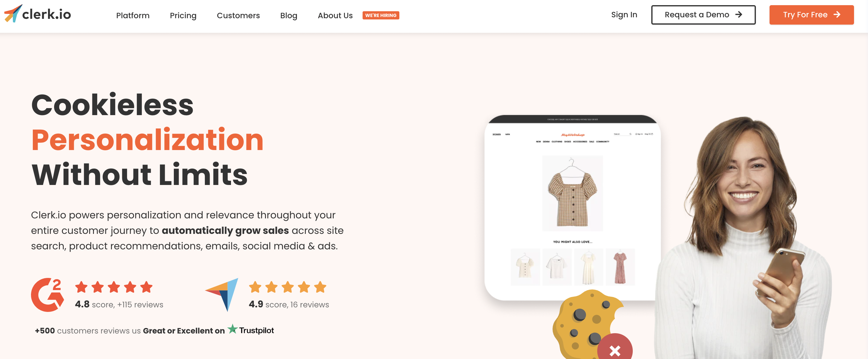
Task: Select the About Us menu item
Action: click(x=335, y=15)
